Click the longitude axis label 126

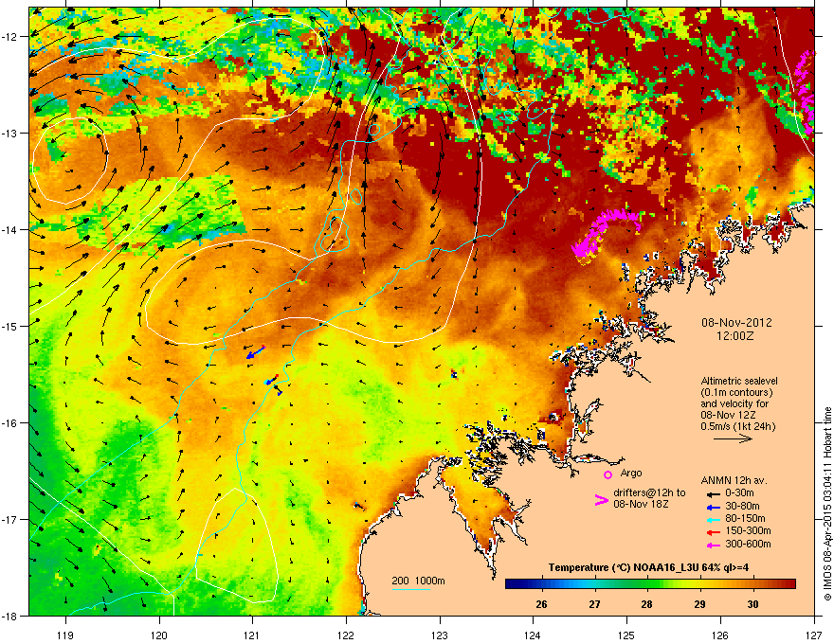pos(720,635)
